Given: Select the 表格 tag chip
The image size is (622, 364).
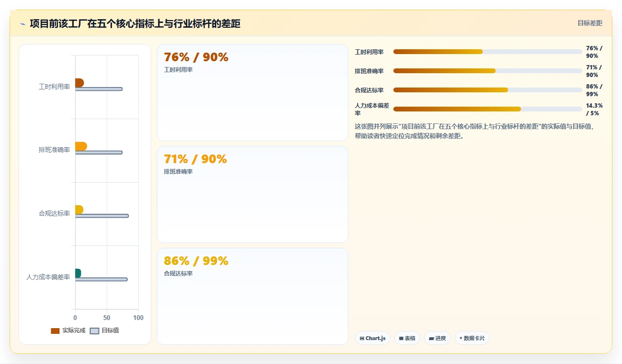Looking at the screenshot, I should coord(407,338).
